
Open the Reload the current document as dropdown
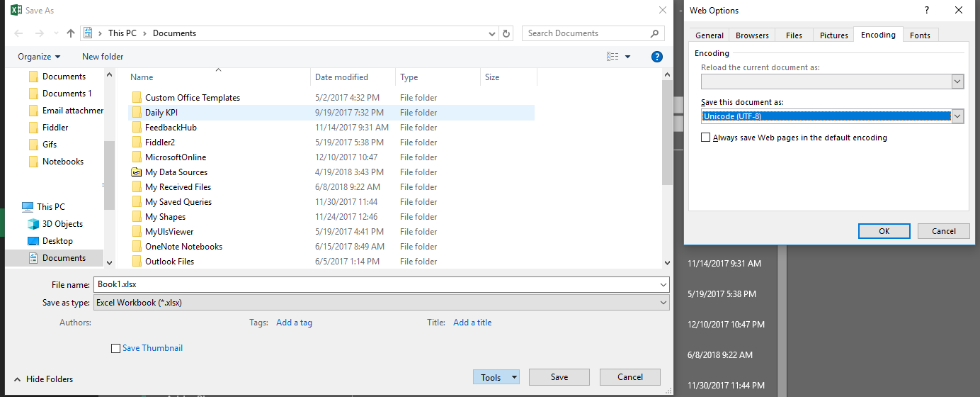tap(957, 82)
